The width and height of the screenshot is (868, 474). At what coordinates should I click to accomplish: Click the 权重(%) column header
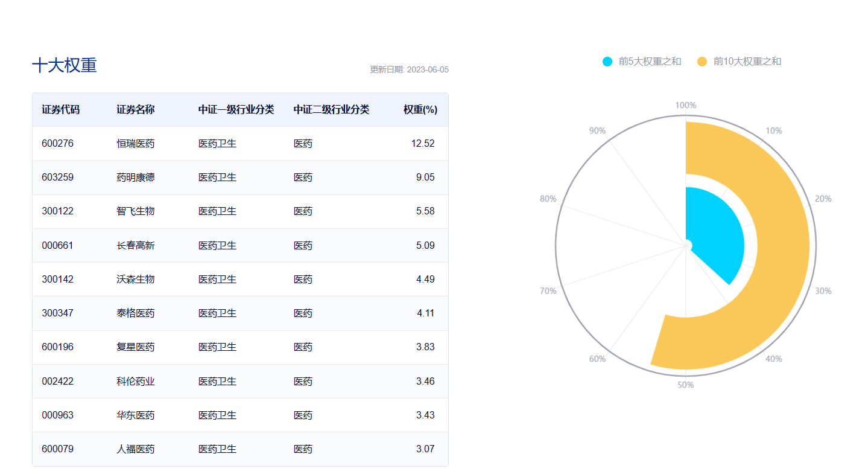click(x=420, y=110)
